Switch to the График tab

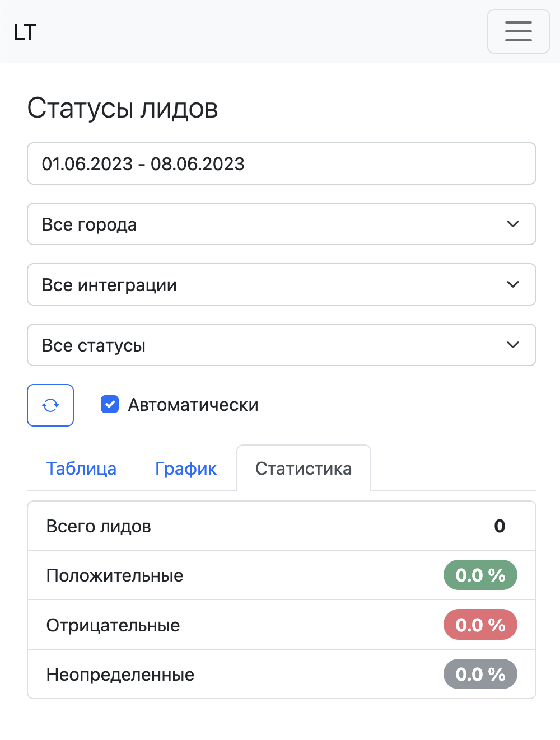(x=186, y=469)
